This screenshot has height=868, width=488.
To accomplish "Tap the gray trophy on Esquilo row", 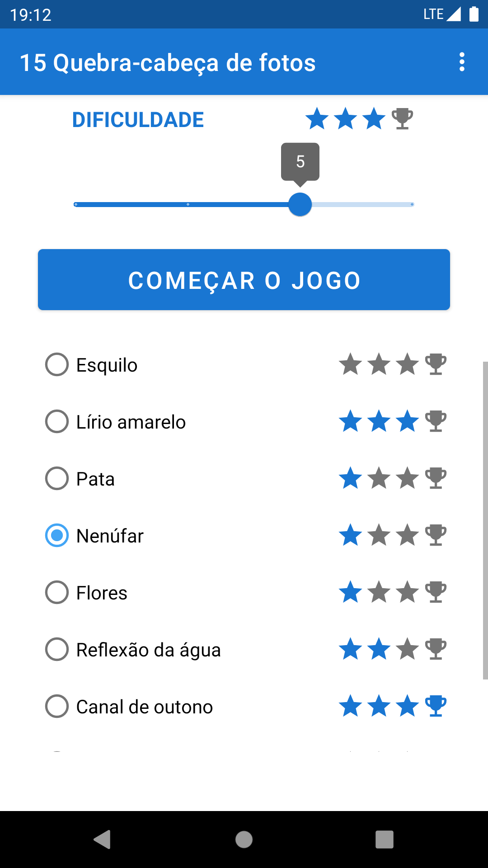I will [436, 364].
